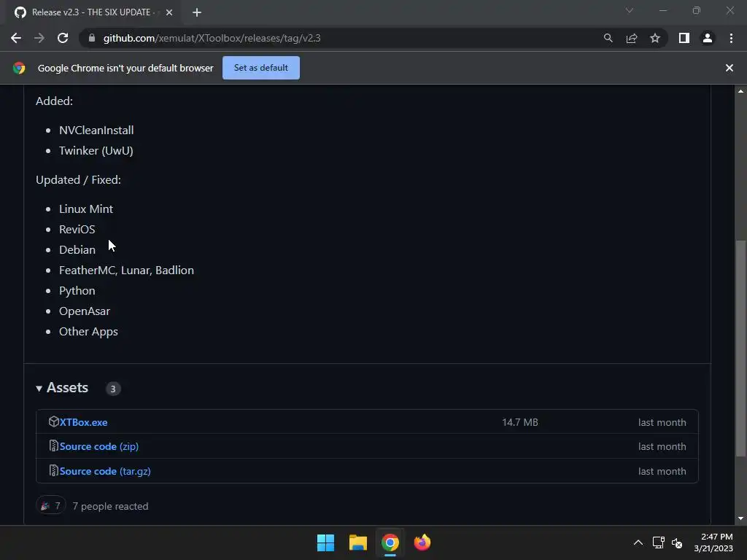Open the Windows Start menu
The height and width of the screenshot is (560, 747).
pyautogui.click(x=326, y=542)
